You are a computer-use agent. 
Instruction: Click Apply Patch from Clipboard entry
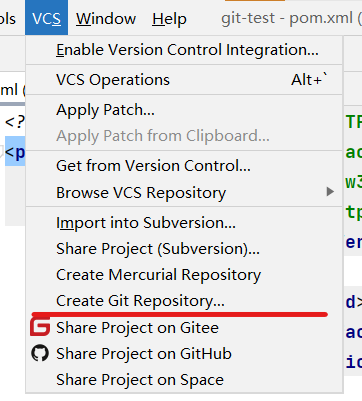click(x=184, y=136)
